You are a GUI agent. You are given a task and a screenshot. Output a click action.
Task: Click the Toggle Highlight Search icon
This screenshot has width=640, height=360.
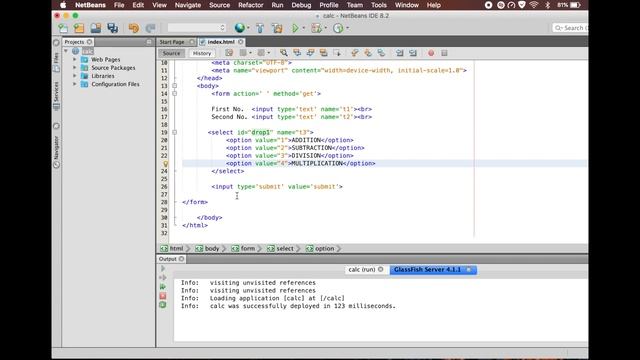[x=323, y=53]
